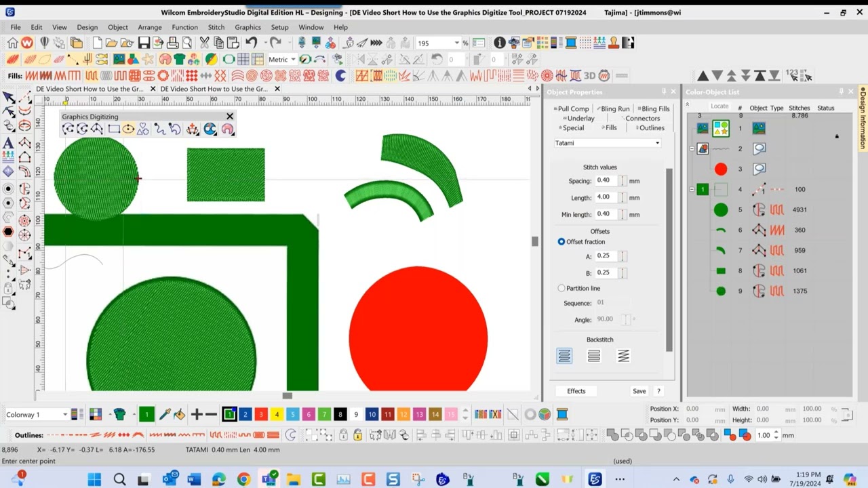Pick a color with the eyedropper tool
Screen dimensions: 868x488
coord(165,414)
